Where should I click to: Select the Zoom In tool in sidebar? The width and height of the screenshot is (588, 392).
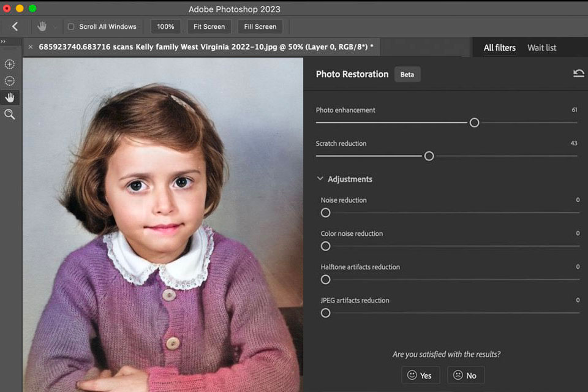pos(10,64)
